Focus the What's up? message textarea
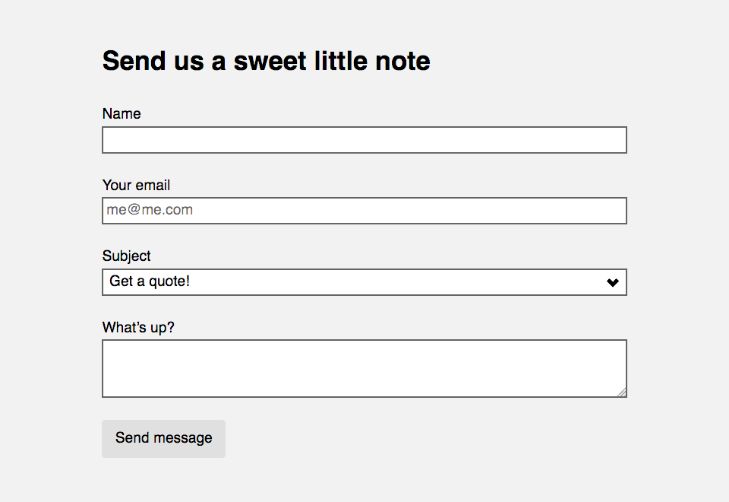Screen dimensions: 729x502 pos(364,368)
